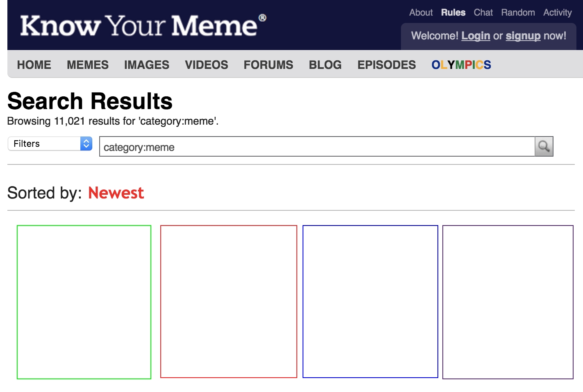The height and width of the screenshot is (392, 583).
Task: Open the Chat link
Action: point(483,13)
